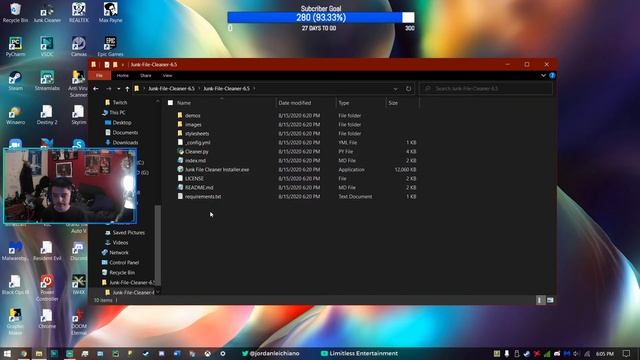Open PyCharm desktop shortcut
This screenshot has height=360, width=640.
click(x=15, y=46)
